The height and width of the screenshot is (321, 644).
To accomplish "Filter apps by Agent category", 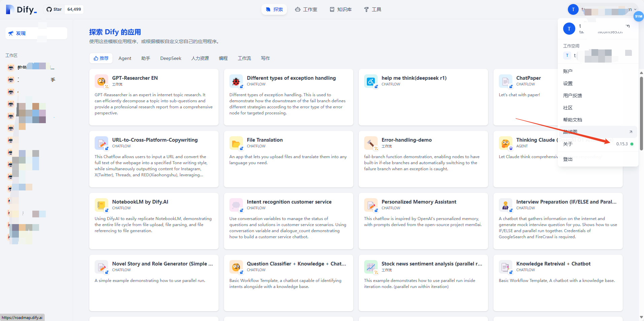I will [125, 58].
